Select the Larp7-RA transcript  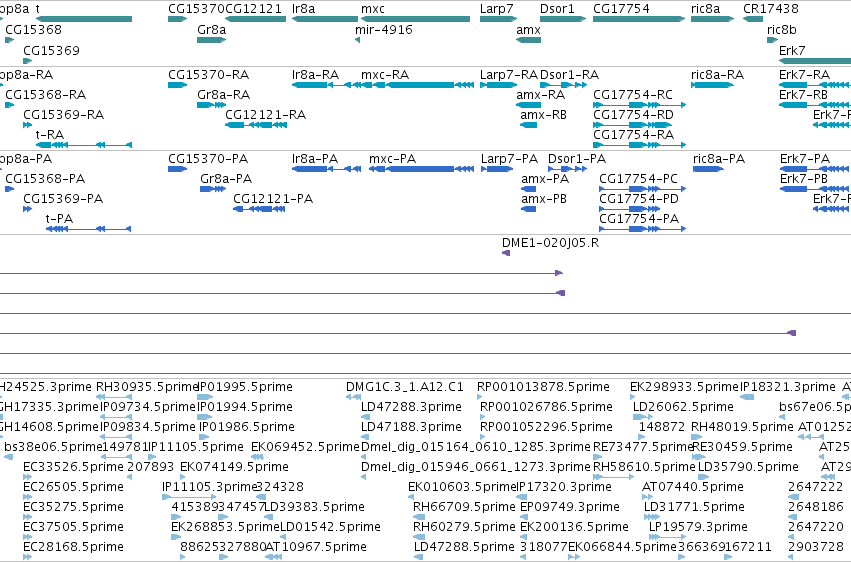click(x=499, y=85)
